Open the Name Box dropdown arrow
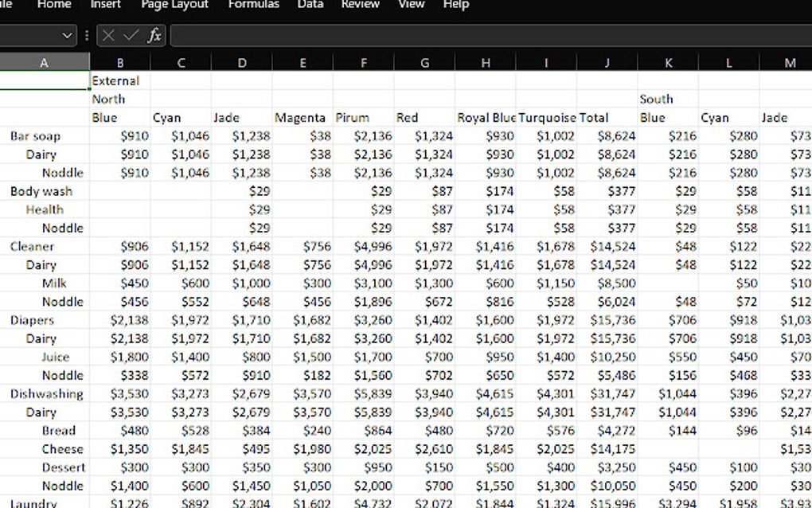812x508 pixels. (x=69, y=35)
